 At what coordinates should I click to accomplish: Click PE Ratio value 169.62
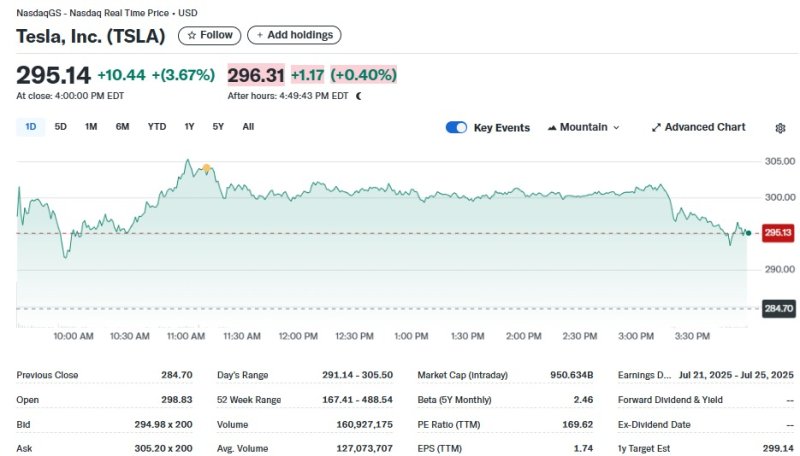tap(578, 424)
